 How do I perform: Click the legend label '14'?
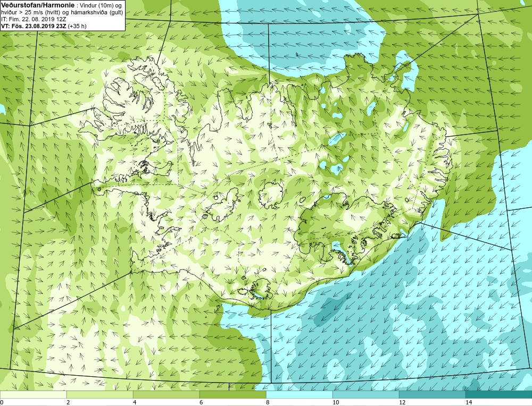click(469, 402)
